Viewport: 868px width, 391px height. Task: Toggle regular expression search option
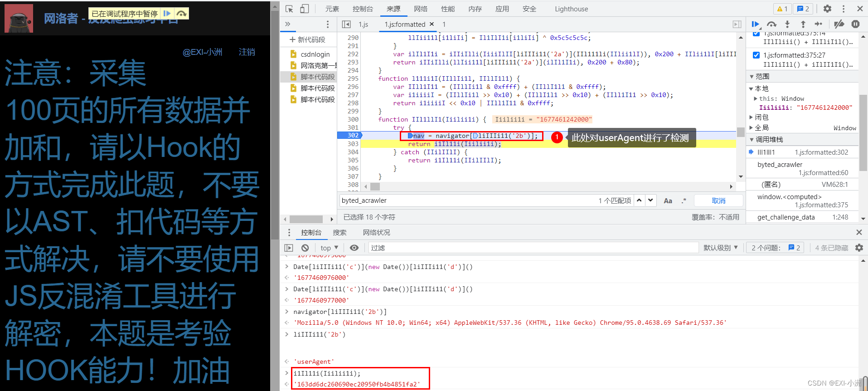click(684, 200)
